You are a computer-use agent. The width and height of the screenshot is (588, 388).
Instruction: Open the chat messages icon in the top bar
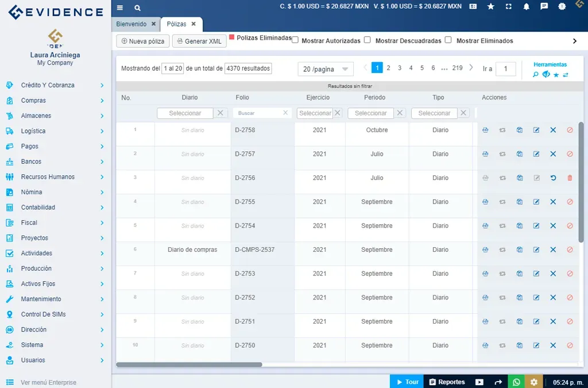point(544,7)
